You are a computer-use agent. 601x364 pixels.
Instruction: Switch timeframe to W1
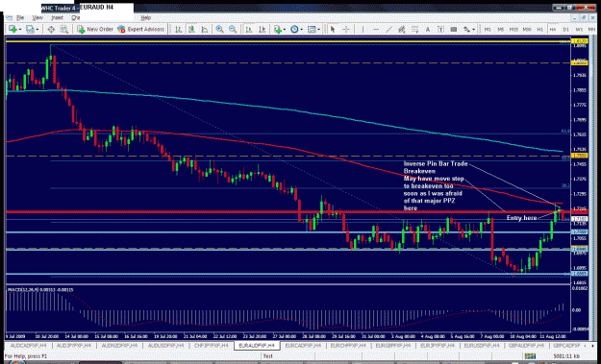click(579, 29)
